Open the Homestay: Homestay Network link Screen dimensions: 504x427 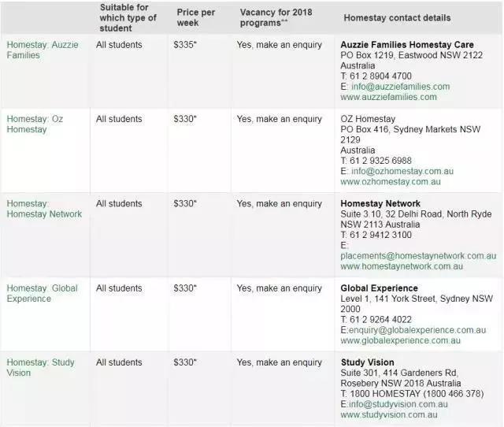(44, 209)
